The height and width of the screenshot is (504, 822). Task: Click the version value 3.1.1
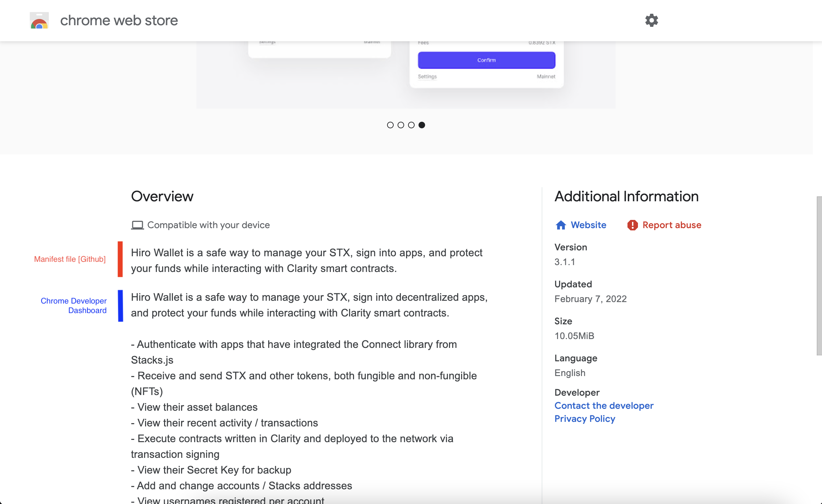coord(565,262)
